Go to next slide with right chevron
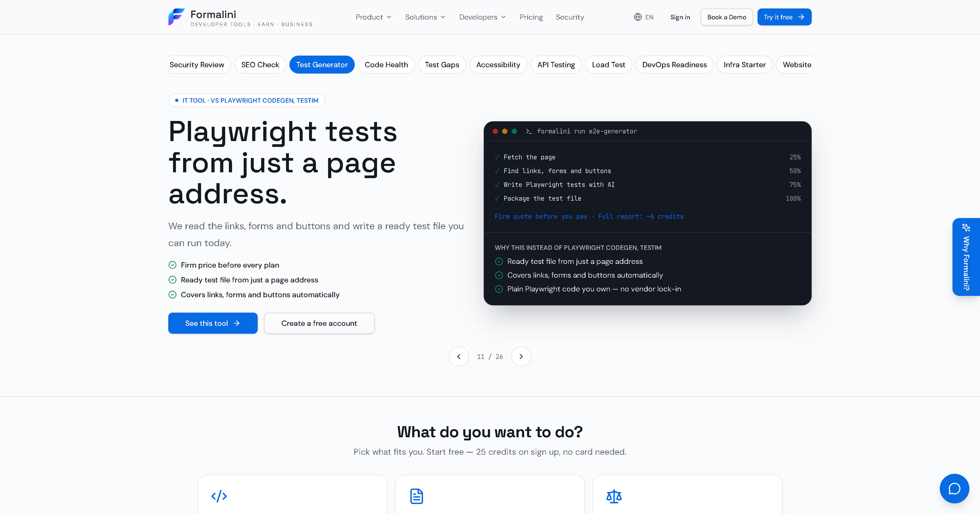The width and height of the screenshot is (980, 514). (521, 357)
